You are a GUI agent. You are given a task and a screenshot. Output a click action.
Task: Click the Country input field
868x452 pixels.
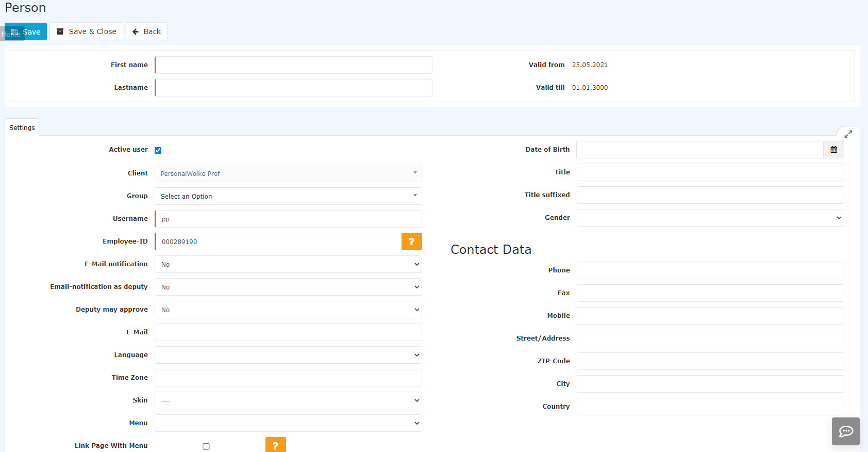710,407
